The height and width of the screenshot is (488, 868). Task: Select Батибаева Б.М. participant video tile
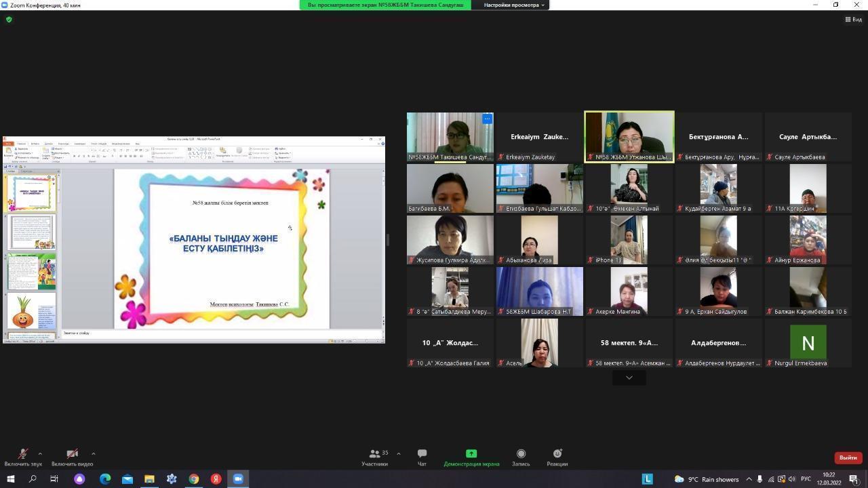(450, 188)
